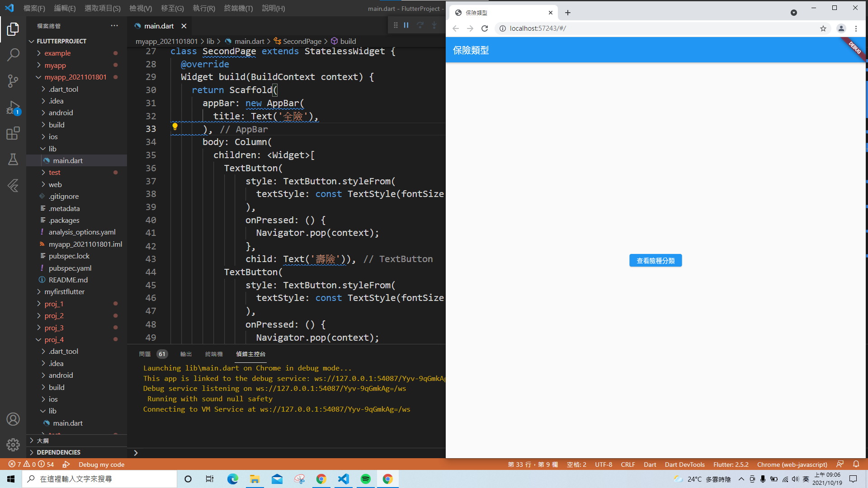Open the Manage gear icon
The height and width of the screenshot is (488, 868).
coord(13,445)
